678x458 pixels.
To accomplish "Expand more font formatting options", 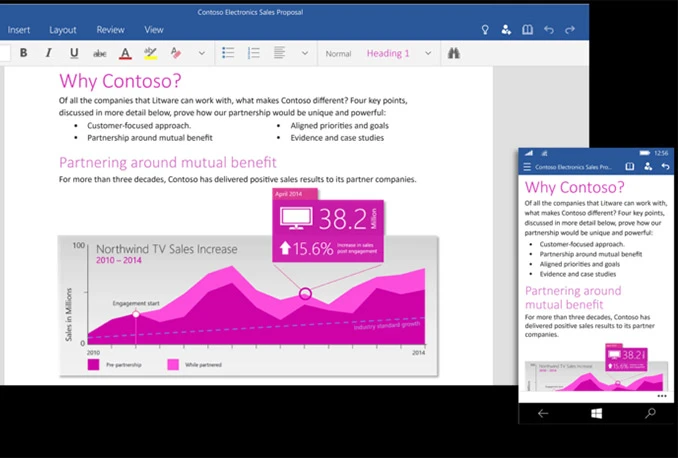I will click(x=201, y=54).
